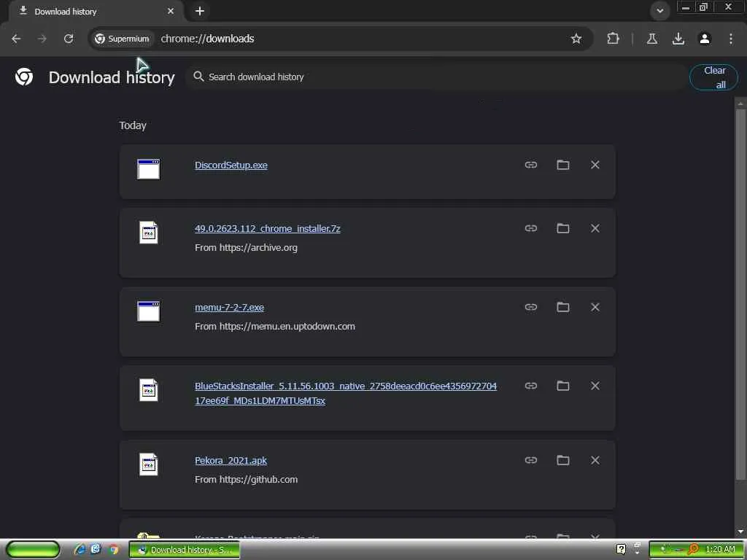Image resolution: width=747 pixels, height=560 pixels.
Task: Click the BlueStacksInstaller file type icon
Action: coord(149,389)
